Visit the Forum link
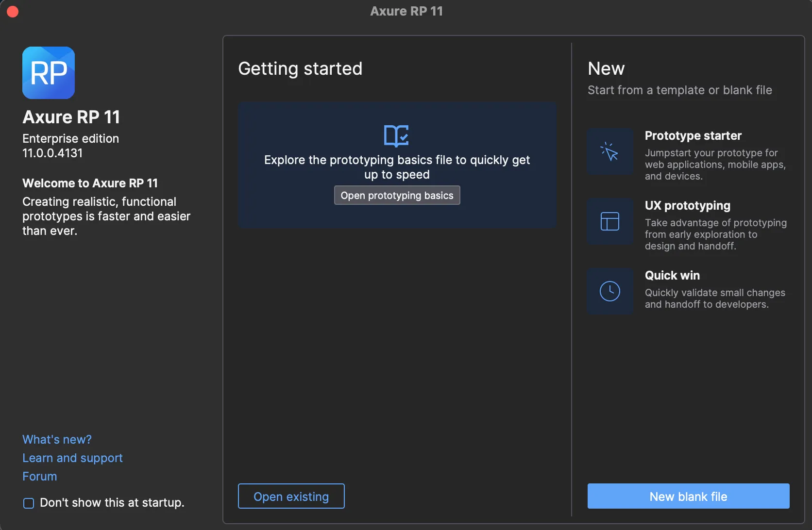This screenshot has width=812, height=530. (x=40, y=476)
